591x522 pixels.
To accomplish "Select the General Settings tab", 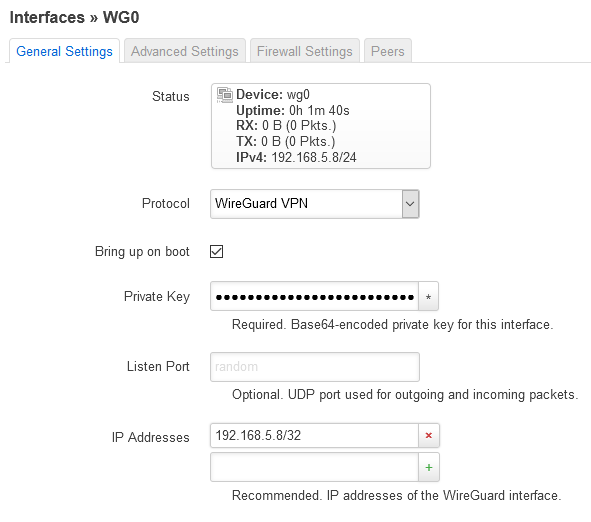I will [64, 51].
